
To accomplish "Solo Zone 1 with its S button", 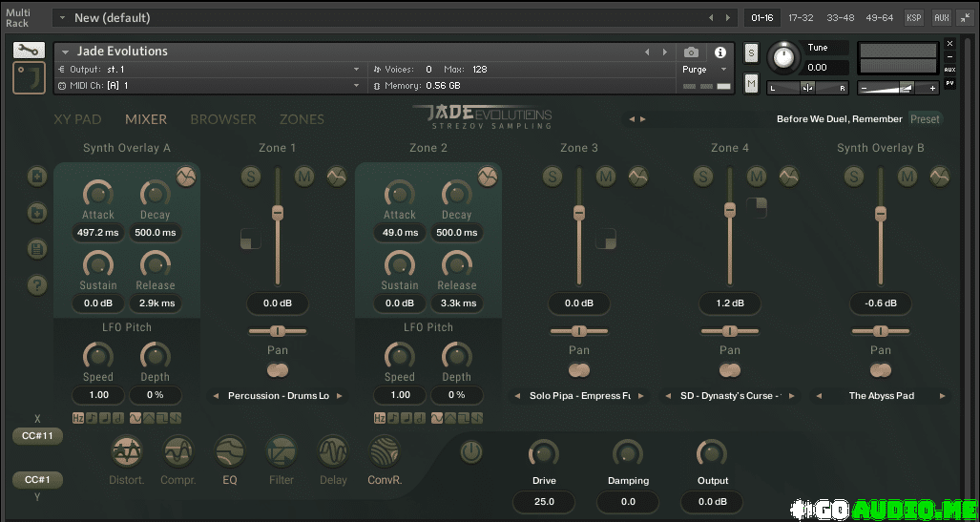I will pos(251,177).
